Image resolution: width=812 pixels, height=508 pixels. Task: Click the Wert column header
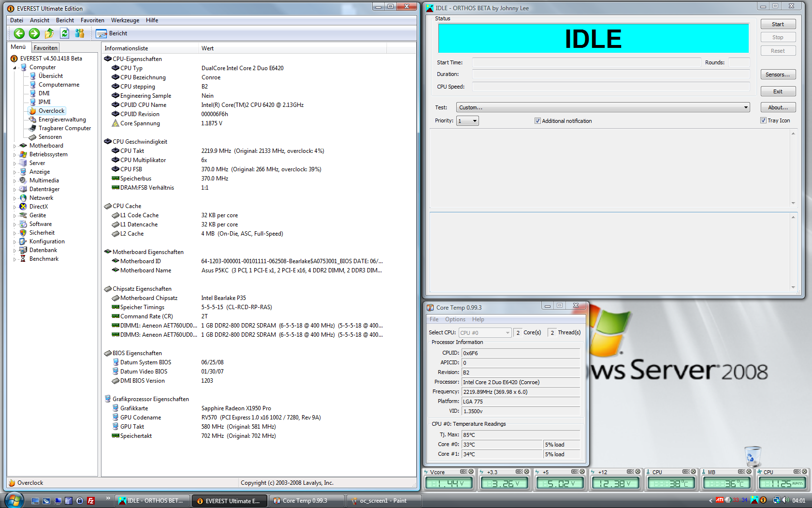(x=292, y=48)
